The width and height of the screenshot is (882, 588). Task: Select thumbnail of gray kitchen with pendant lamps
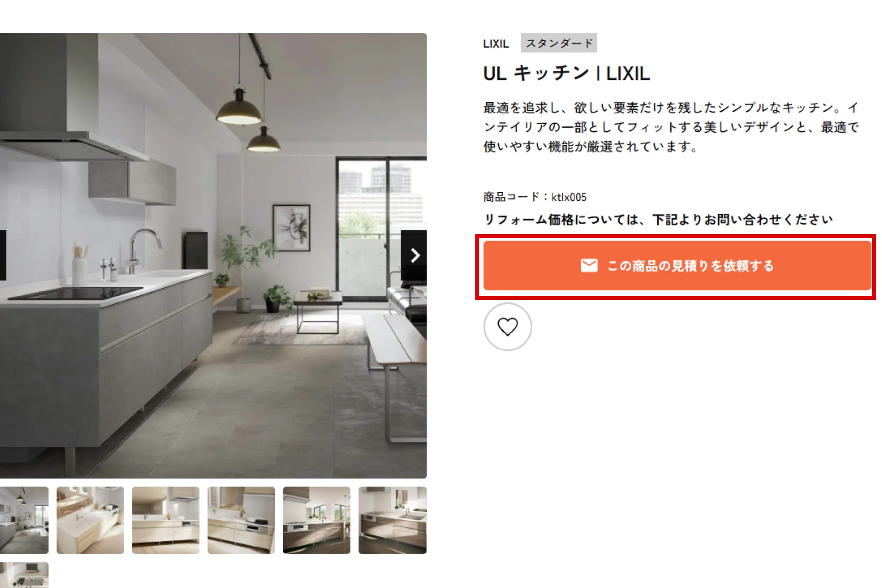coord(24,520)
